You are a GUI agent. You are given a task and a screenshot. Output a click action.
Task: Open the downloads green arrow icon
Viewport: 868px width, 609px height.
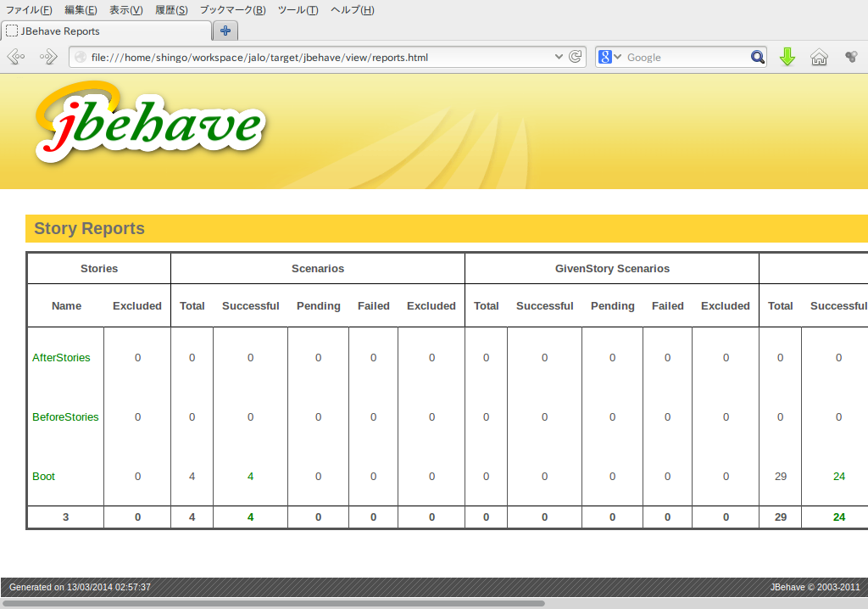point(787,58)
